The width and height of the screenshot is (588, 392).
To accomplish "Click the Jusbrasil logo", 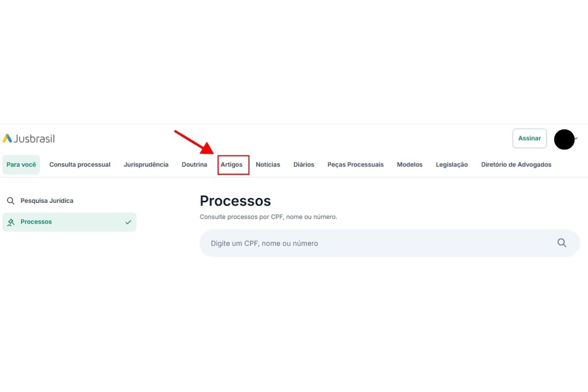I will coord(28,139).
